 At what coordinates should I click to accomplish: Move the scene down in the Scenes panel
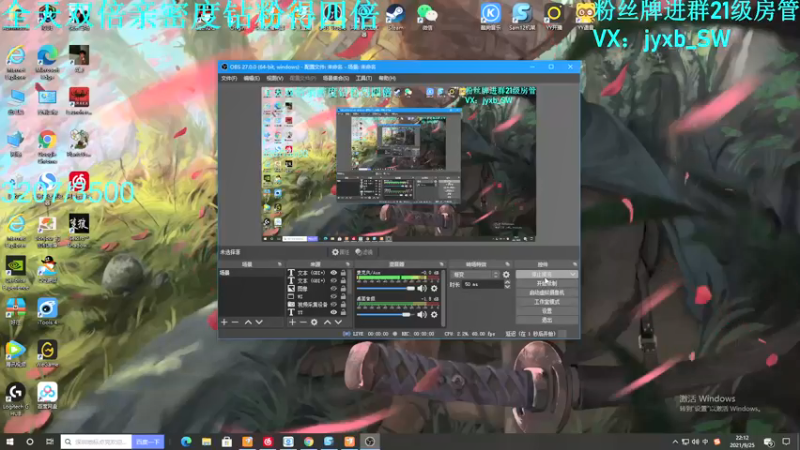tap(259, 322)
